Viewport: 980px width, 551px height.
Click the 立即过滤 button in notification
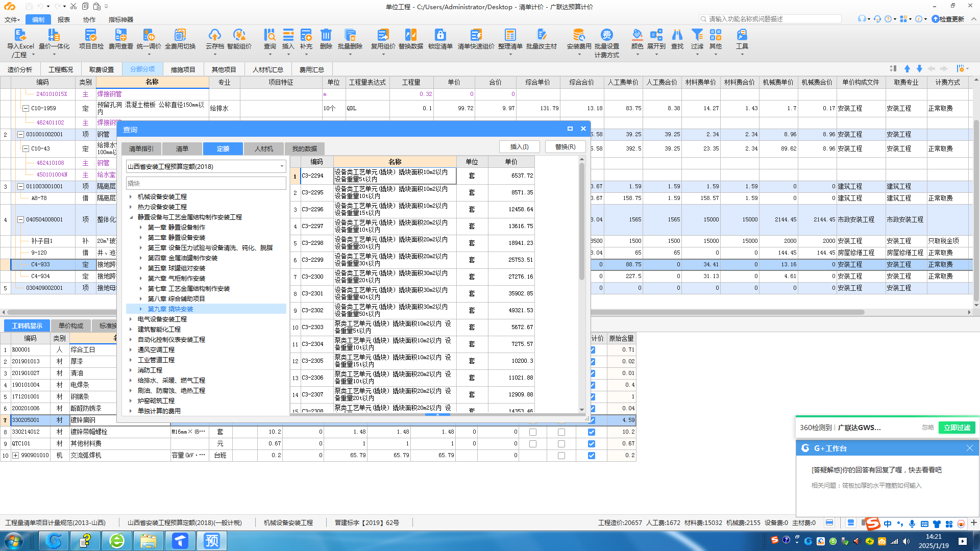point(957,428)
